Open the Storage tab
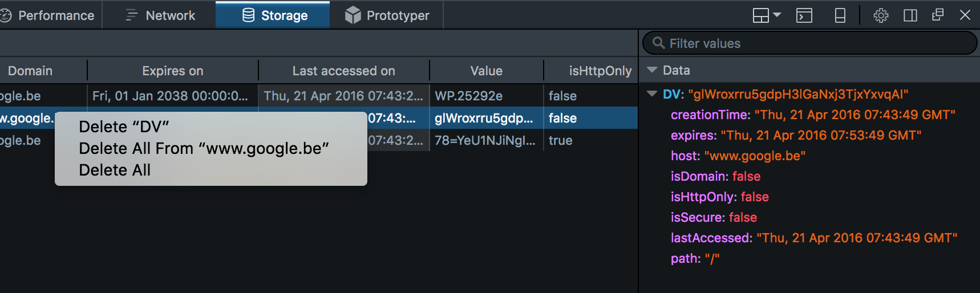 [273, 15]
